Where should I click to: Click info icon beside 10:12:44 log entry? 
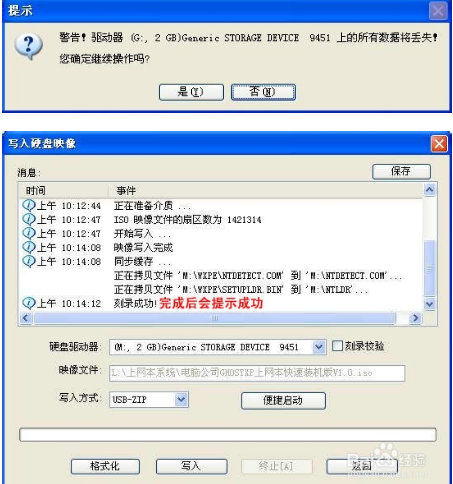(x=29, y=205)
